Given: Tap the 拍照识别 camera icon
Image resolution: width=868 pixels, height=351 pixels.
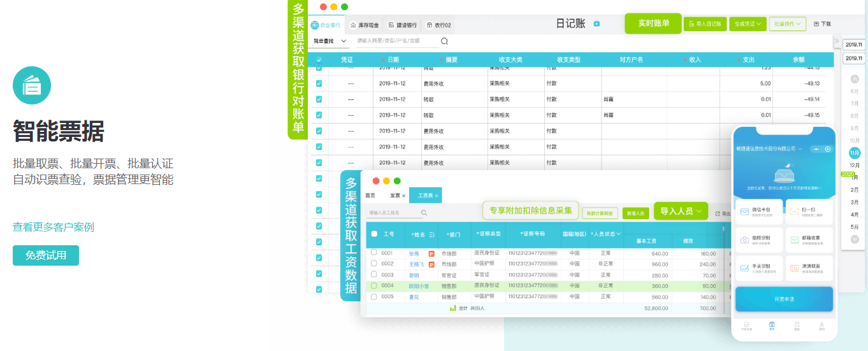Looking at the screenshot, I should [x=744, y=240].
